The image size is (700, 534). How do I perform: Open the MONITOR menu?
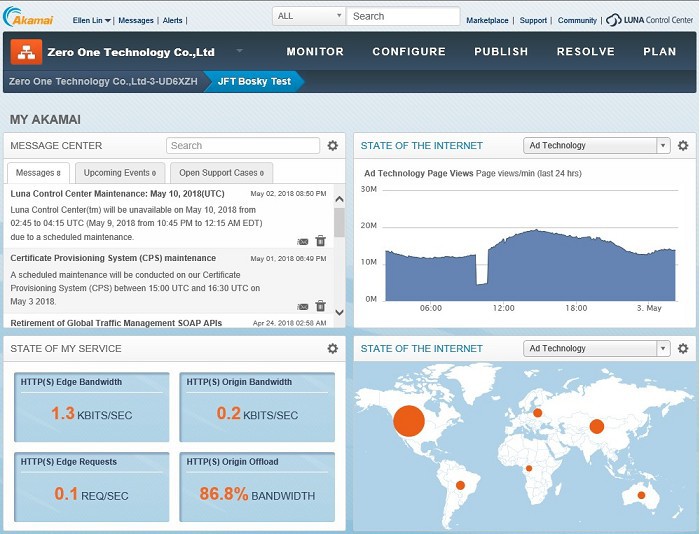[315, 52]
